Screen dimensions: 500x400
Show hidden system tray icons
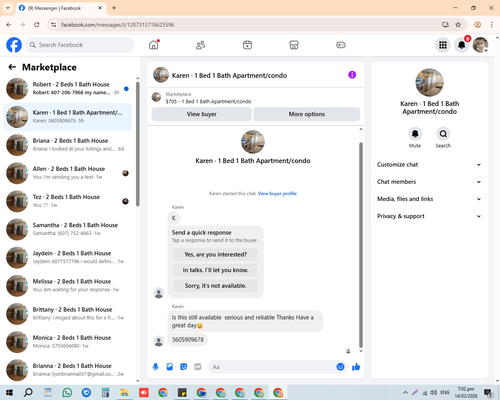click(x=405, y=392)
